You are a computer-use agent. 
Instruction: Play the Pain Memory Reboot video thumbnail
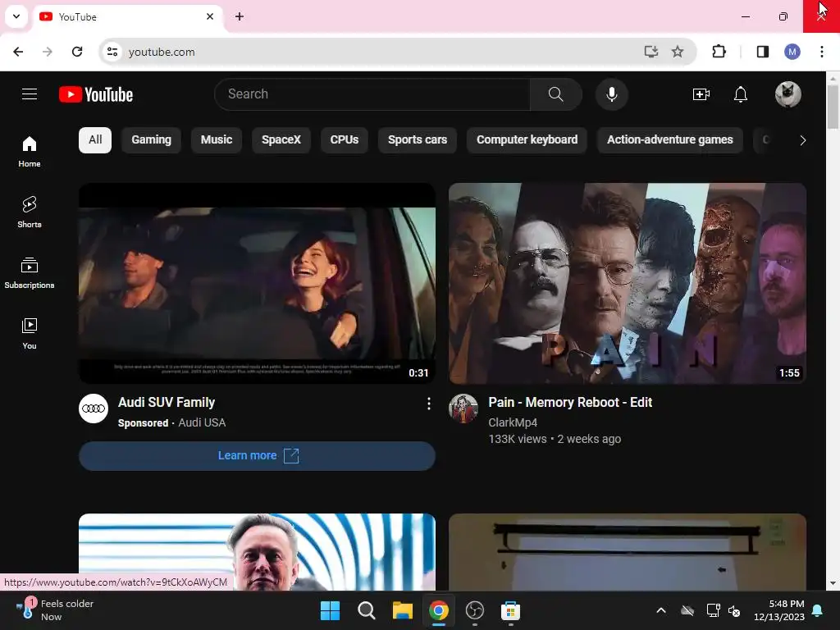628,283
